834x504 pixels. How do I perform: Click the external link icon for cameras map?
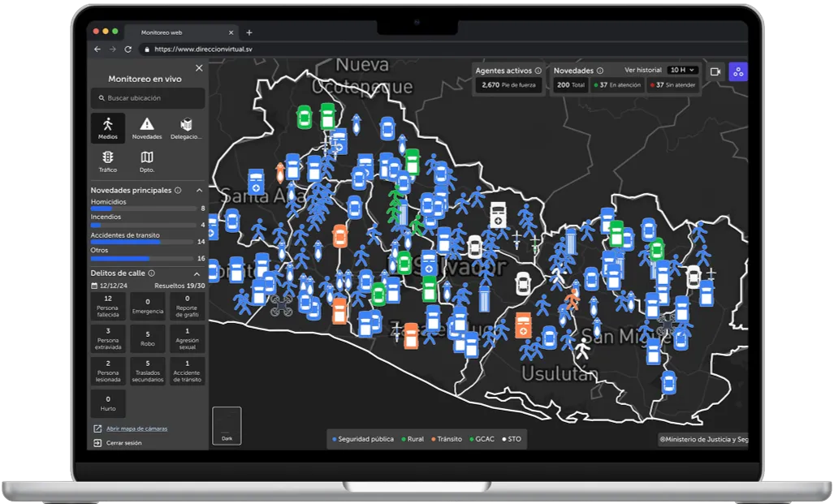point(97,429)
